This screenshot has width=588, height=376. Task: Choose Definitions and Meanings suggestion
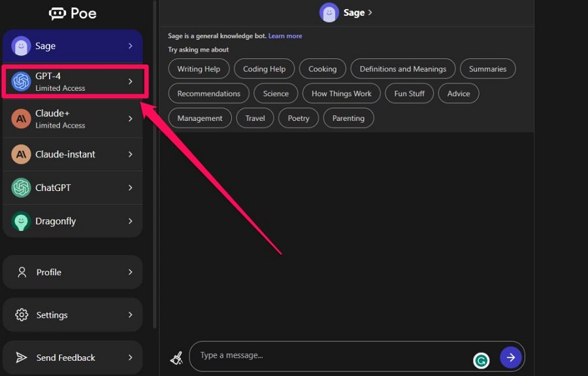pos(403,69)
